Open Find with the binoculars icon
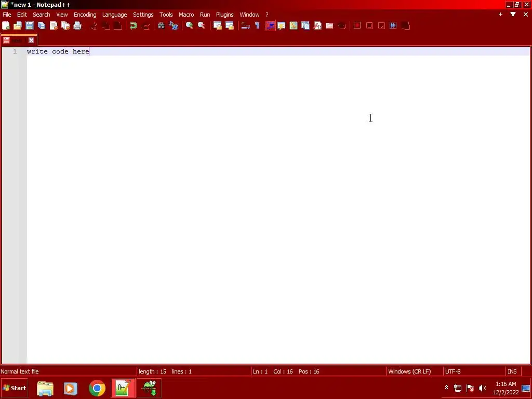The image size is (532, 399). tap(162, 25)
